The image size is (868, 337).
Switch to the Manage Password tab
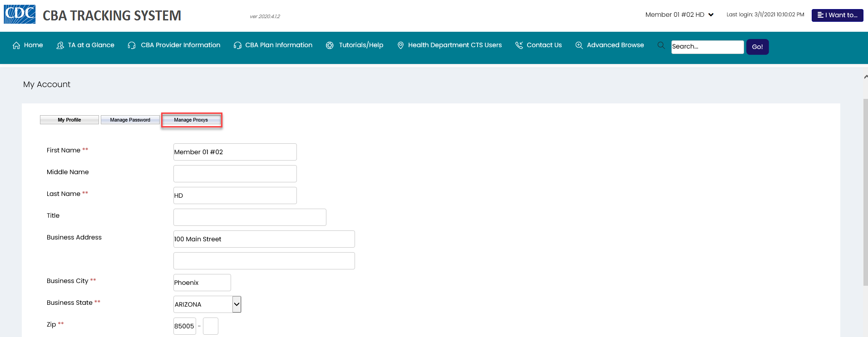point(130,120)
